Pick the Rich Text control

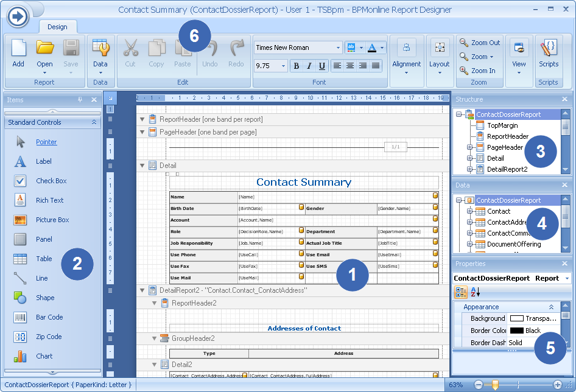21,200
